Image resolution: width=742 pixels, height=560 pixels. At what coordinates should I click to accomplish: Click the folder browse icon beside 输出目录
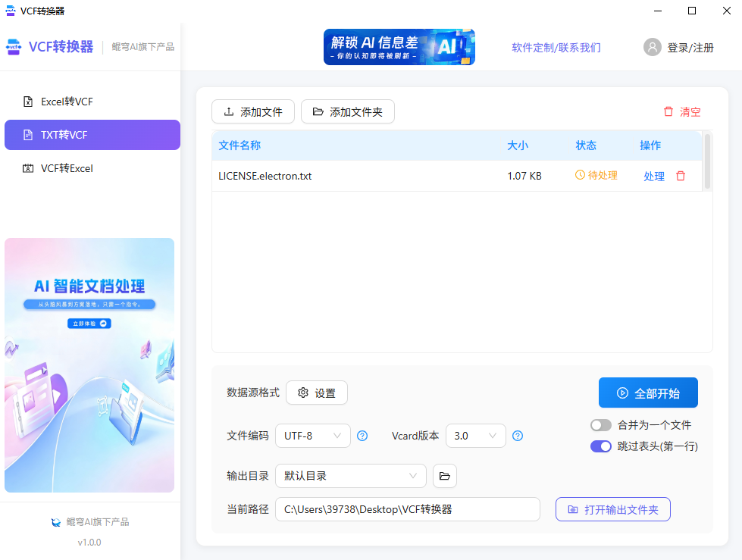(444, 476)
